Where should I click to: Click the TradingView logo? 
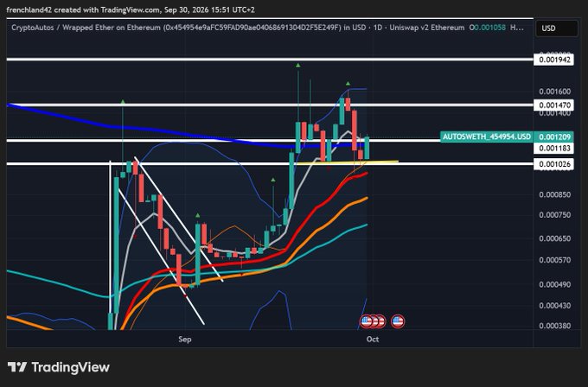[59, 367]
